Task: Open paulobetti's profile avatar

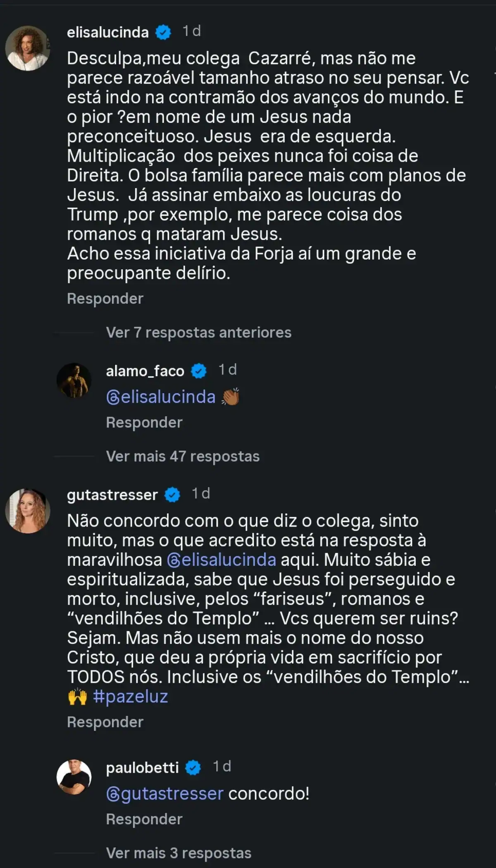Action: click(74, 777)
